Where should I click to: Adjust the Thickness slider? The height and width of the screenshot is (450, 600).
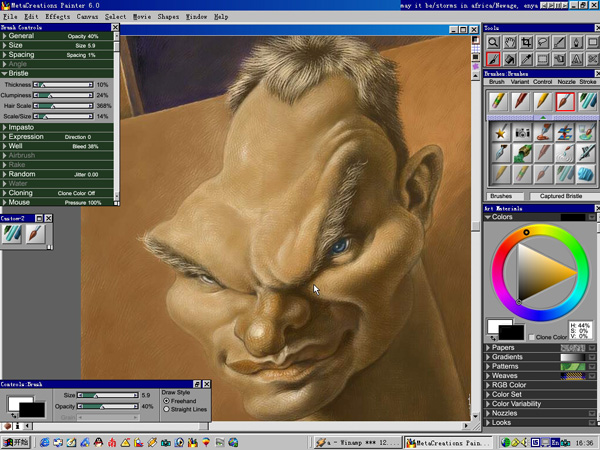pyautogui.click(x=63, y=85)
